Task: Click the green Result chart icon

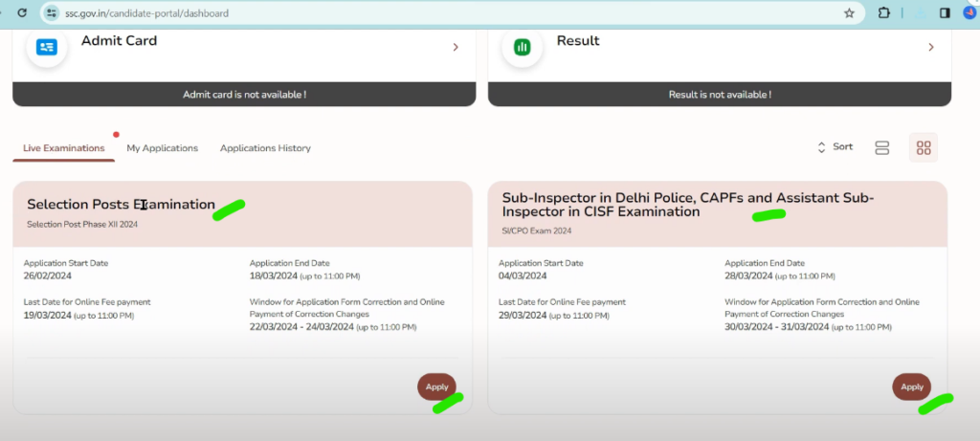Action: pyautogui.click(x=522, y=48)
